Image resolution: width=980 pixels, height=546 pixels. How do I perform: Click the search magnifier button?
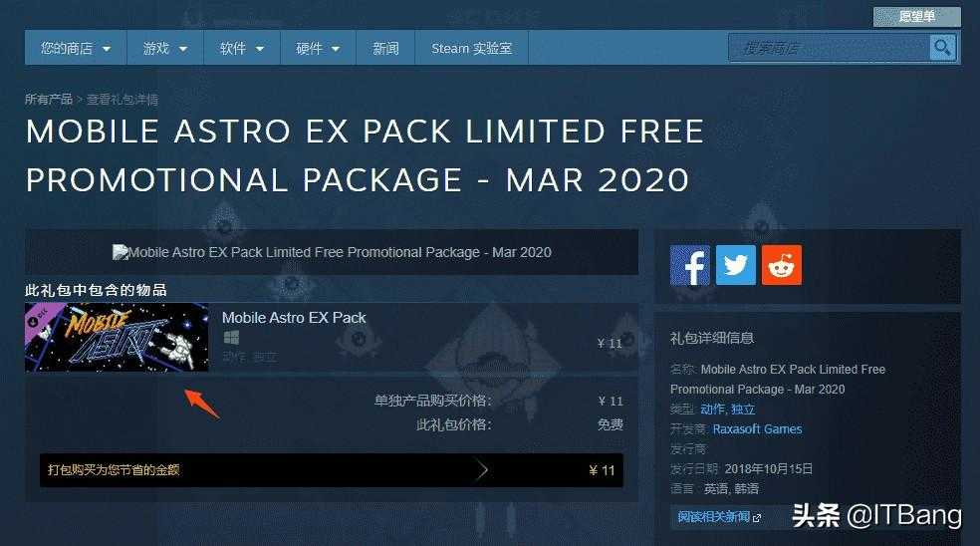(x=942, y=48)
